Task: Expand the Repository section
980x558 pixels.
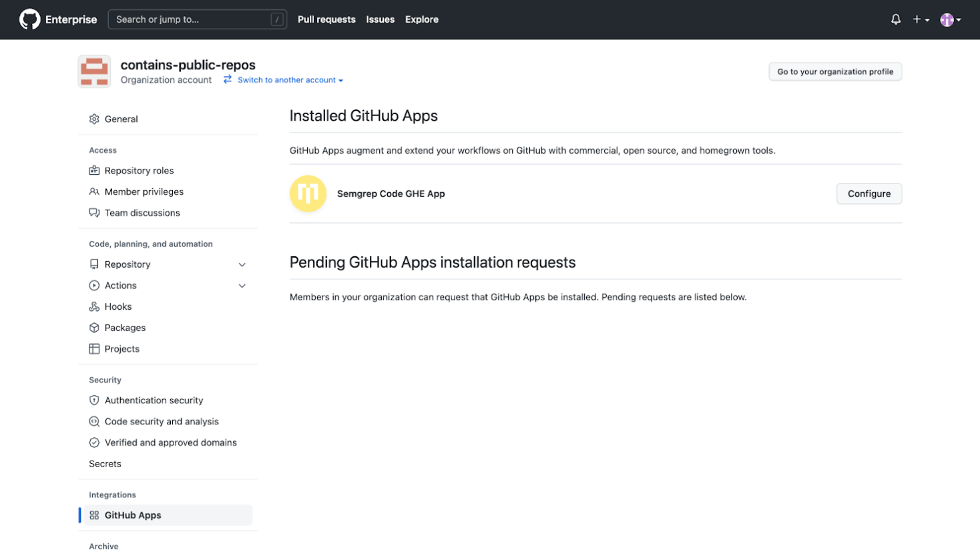Action: 242,264
